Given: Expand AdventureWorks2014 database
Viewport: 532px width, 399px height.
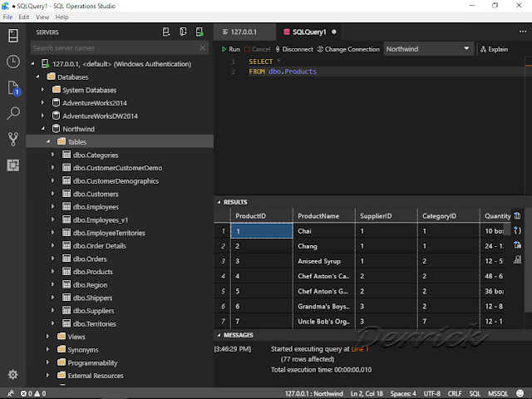Looking at the screenshot, I should tap(42, 102).
